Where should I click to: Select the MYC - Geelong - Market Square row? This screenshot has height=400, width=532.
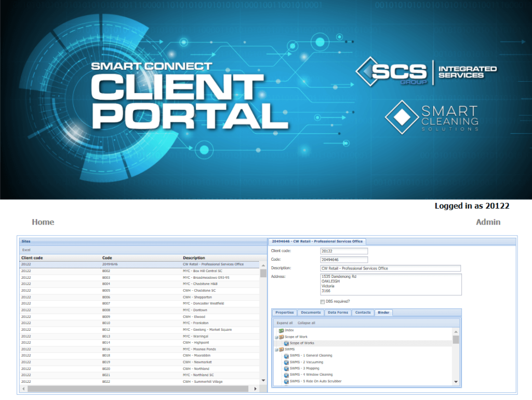click(x=139, y=330)
